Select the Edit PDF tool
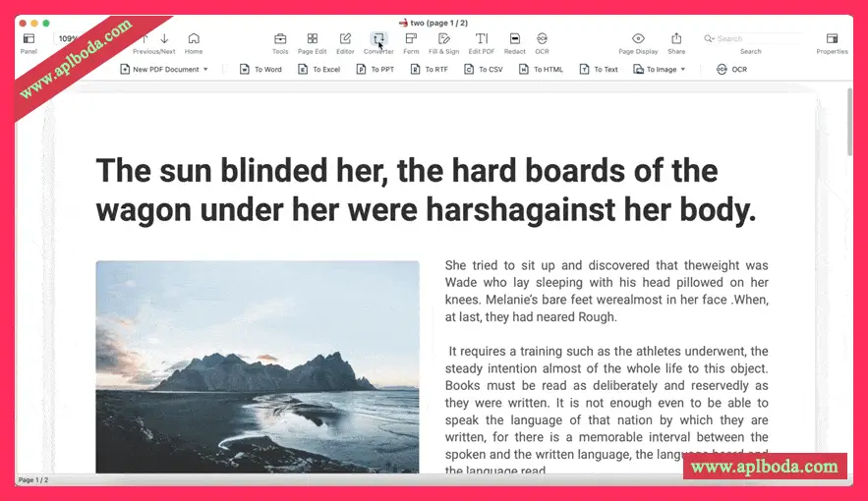The height and width of the screenshot is (501, 868). [x=482, y=39]
